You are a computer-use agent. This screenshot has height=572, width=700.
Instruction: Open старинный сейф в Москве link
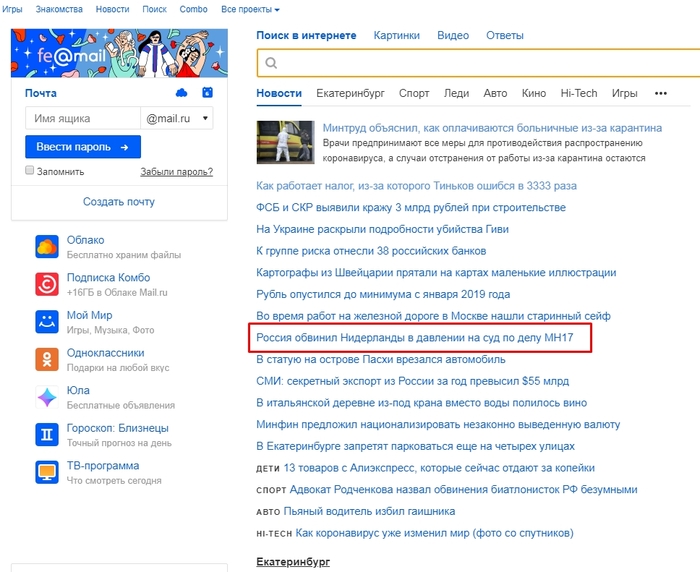pos(433,316)
